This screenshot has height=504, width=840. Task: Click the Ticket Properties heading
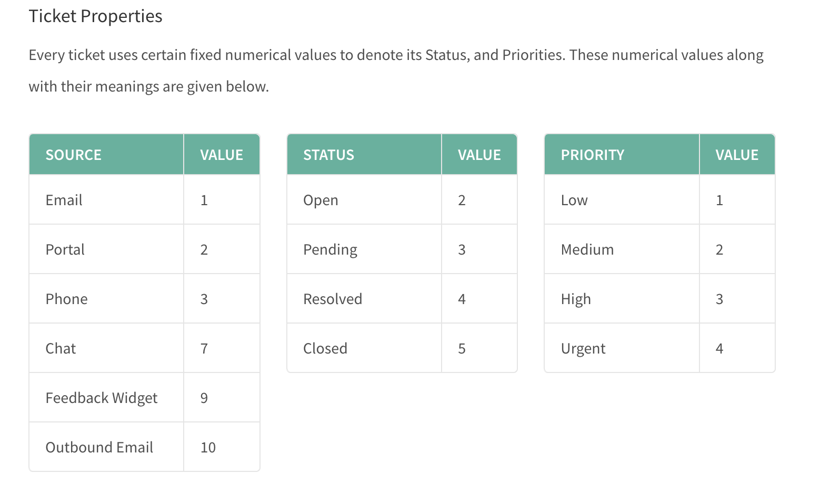click(x=95, y=16)
